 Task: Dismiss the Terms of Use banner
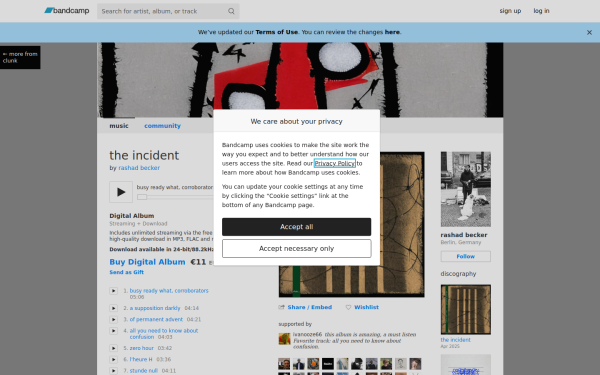click(589, 33)
